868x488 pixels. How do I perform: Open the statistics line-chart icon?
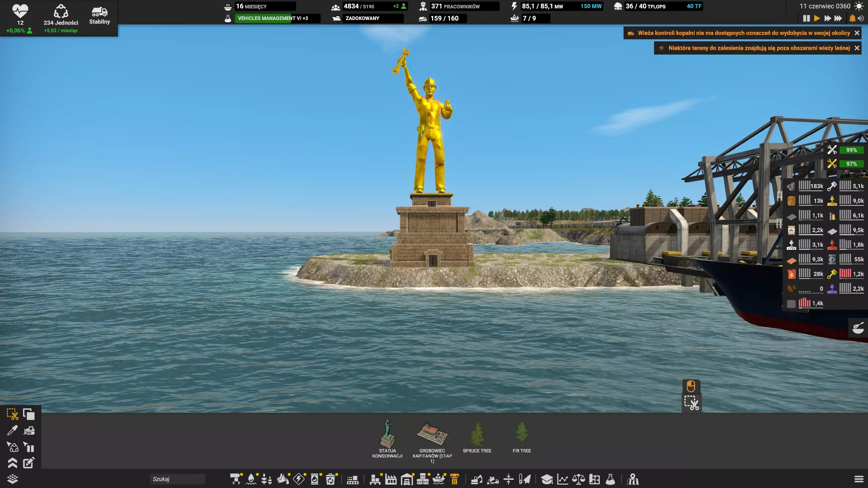(563, 479)
